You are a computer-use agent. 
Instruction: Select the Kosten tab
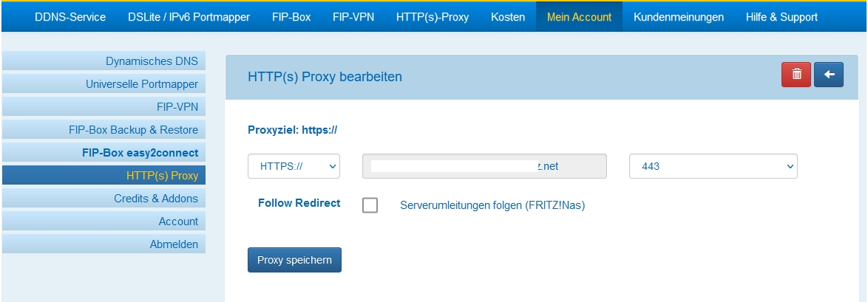pyautogui.click(x=508, y=16)
